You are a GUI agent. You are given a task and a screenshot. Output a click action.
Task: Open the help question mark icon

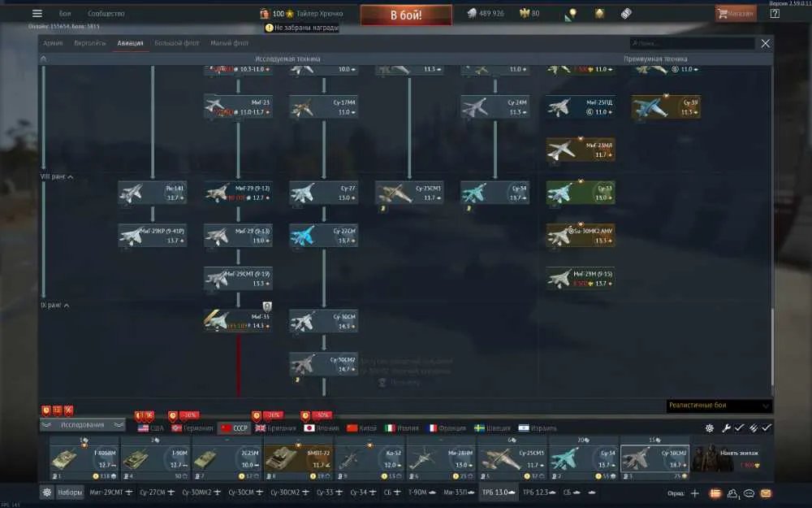(x=775, y=14)
